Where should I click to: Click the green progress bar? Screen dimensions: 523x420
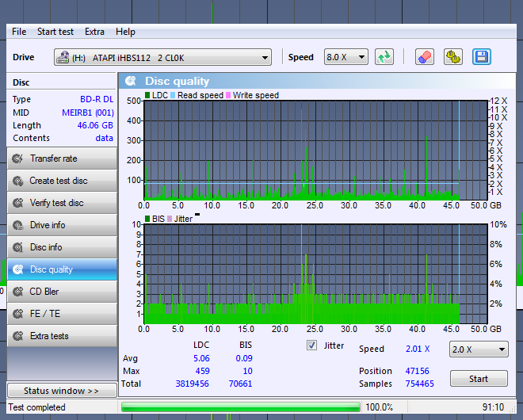click(x=241, y=407)
